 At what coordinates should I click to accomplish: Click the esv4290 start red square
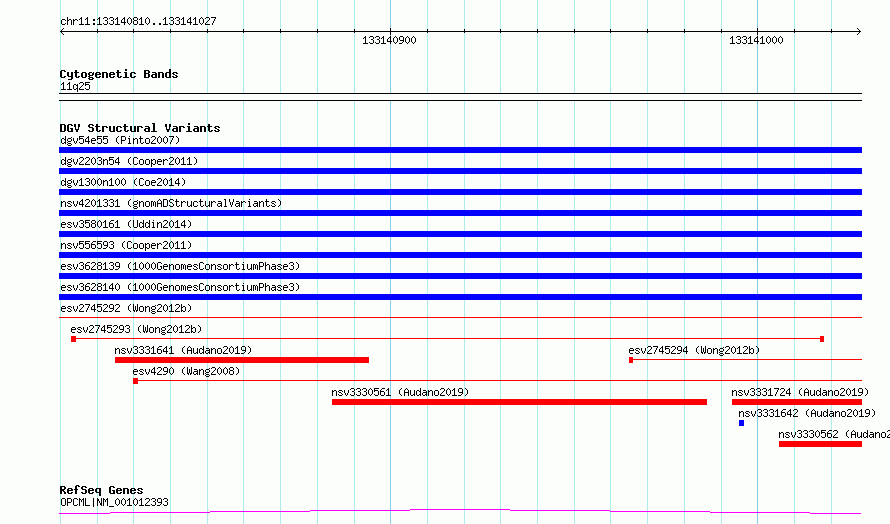click(x=136, y=381)
